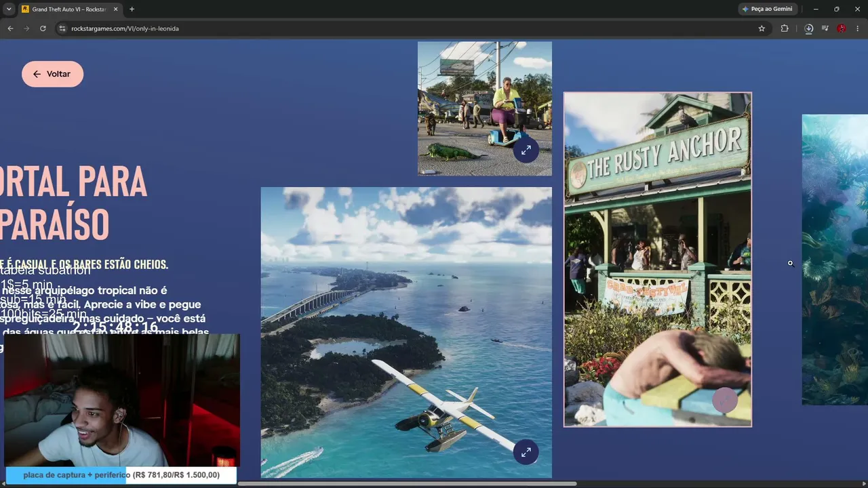Click the address bar URL field
The image size is (868, 488).
tap(403, 28)
